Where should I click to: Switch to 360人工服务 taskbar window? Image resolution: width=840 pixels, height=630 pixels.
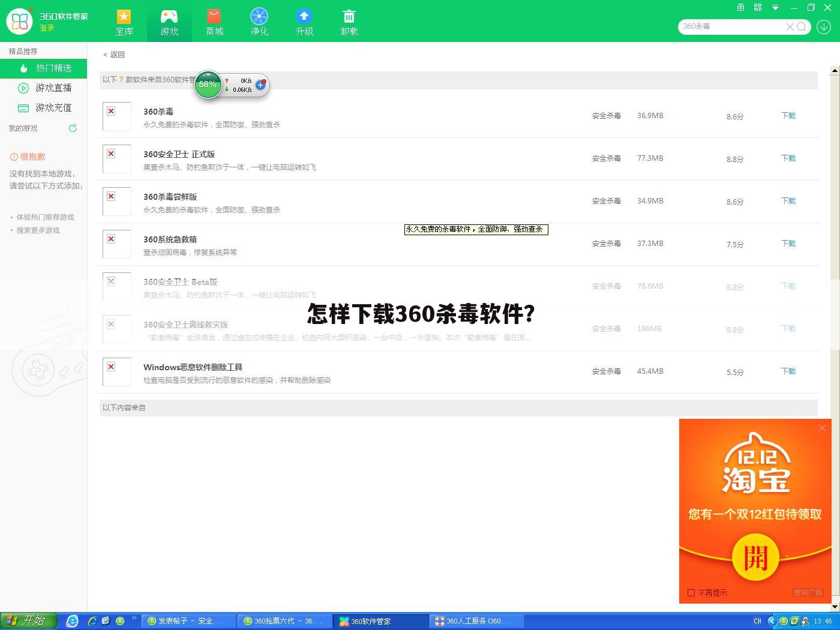(478, 621)
